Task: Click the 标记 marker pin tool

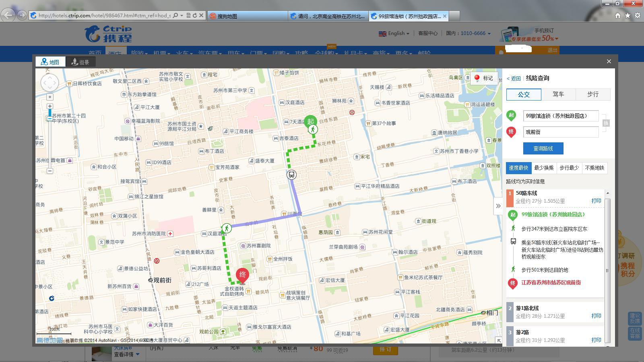Action: coord(484,78)
